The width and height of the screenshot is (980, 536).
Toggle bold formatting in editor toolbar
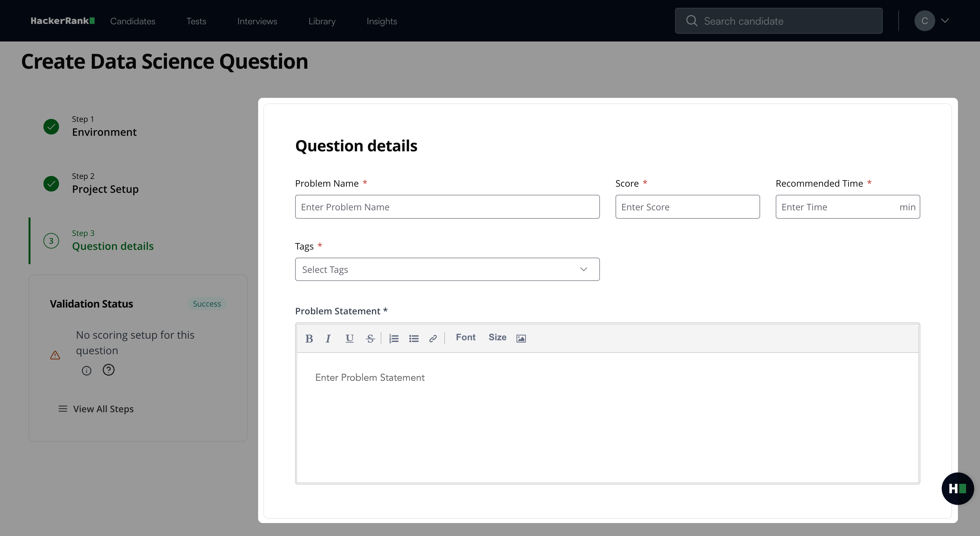point(309,338)
